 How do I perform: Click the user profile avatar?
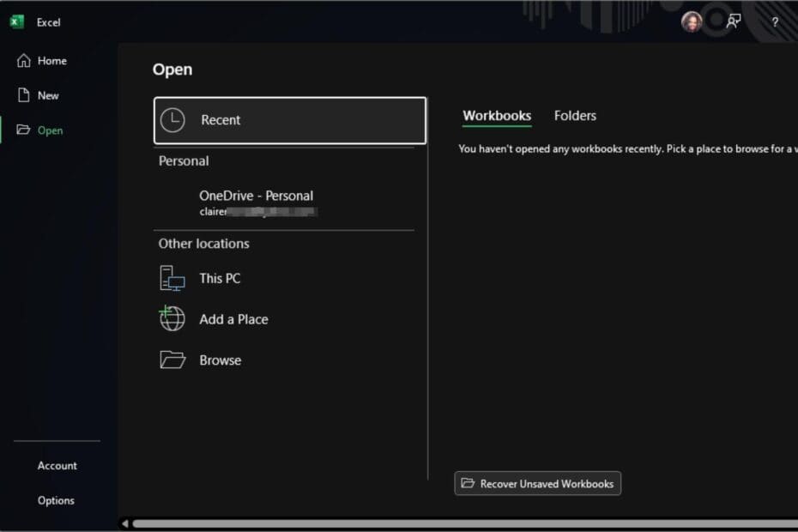692,21
